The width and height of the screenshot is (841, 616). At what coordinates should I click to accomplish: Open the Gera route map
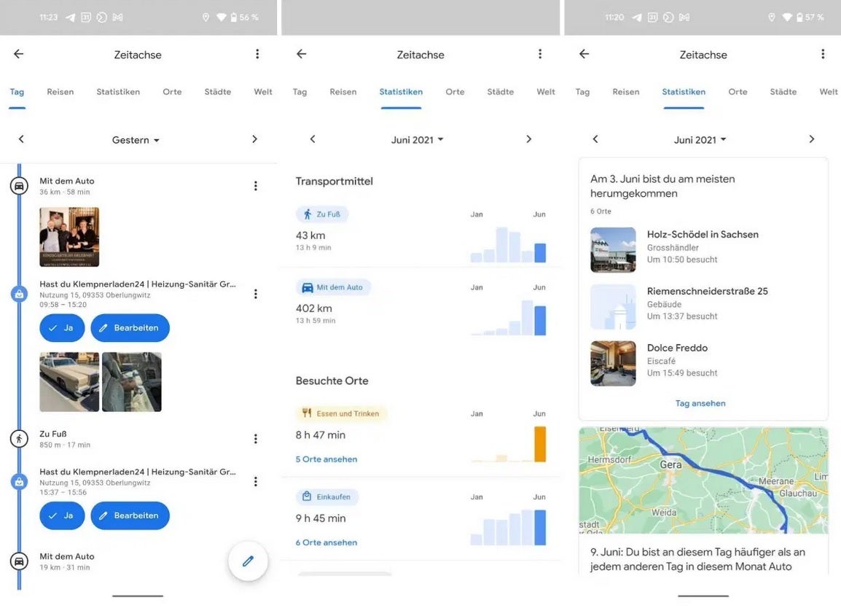pyautogui.click(x=703, y=480)
